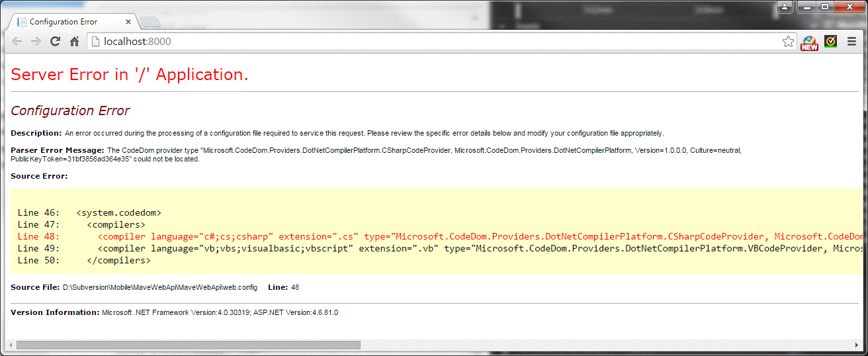Click the horizontal scrollbar thumb
The height and width of the screenshot is (356, 868).
pyautogui.click(x=189, y=345)
